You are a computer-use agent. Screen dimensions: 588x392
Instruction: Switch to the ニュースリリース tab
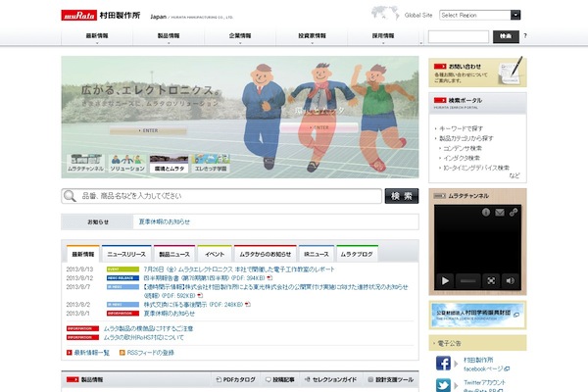click(126, 254)
